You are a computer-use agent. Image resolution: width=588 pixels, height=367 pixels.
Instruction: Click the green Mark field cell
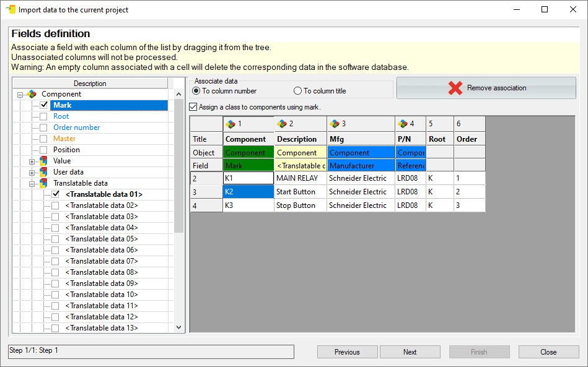[x=248, y=165]
